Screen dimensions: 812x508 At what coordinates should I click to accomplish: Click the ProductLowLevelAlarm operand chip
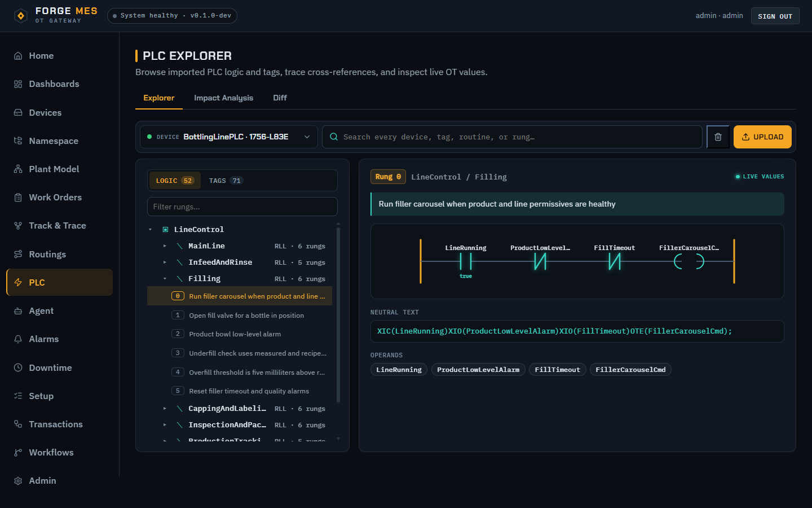478,370
